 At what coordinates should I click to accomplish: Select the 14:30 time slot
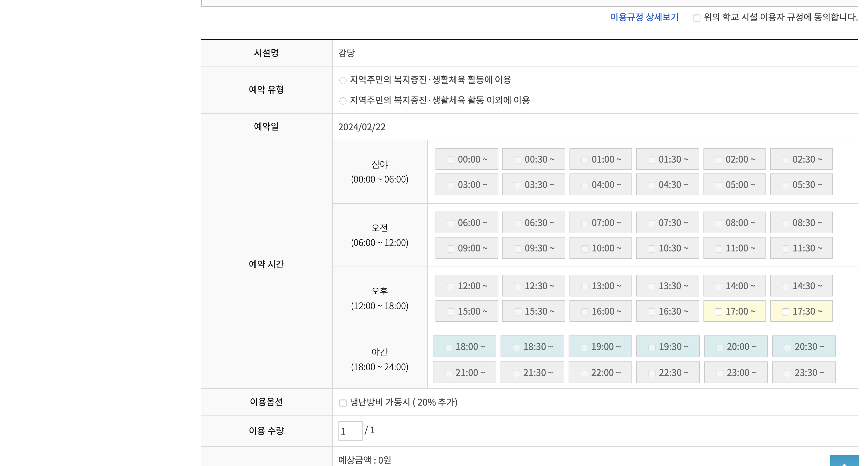pos(785,286)
